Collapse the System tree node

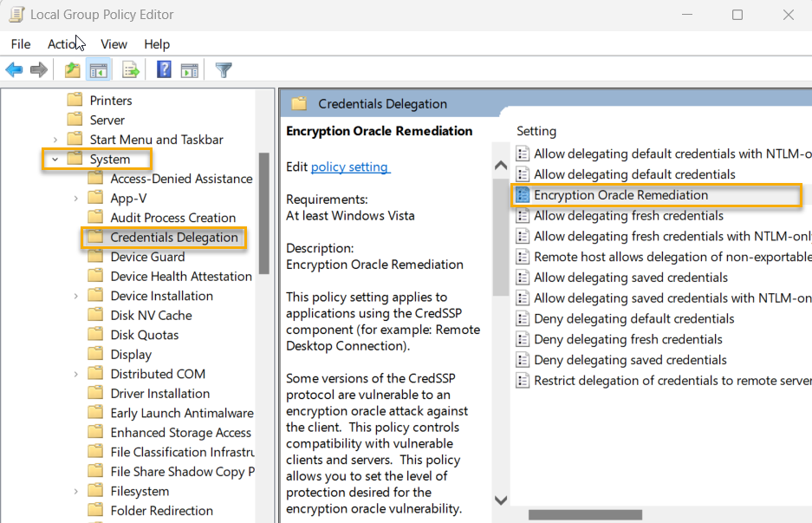(55, 159)
